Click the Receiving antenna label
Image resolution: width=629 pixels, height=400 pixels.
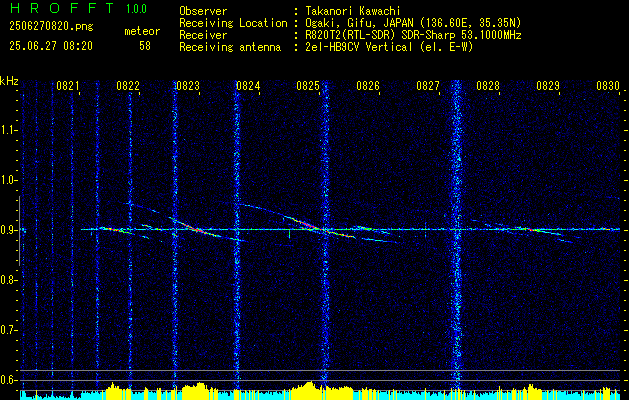coord(230,47)
